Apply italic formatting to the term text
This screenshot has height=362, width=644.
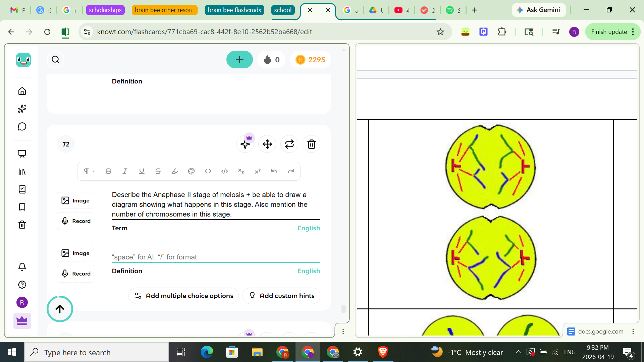point(125,171)
